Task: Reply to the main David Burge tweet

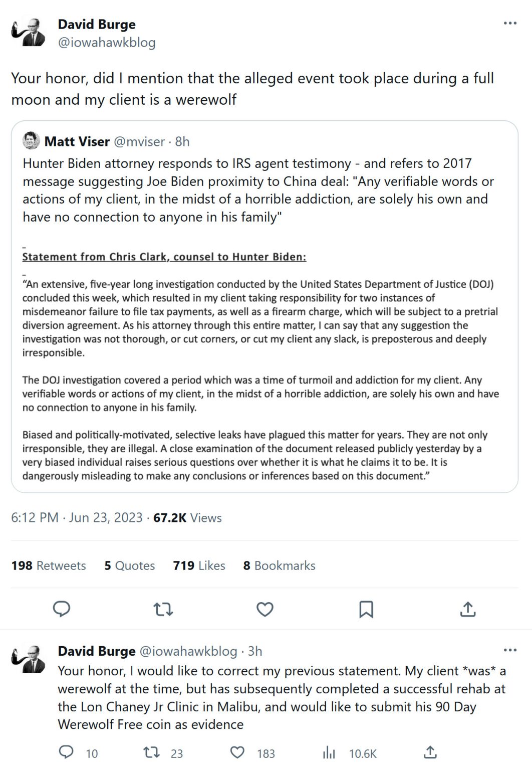Action: (x=62, y=609)
